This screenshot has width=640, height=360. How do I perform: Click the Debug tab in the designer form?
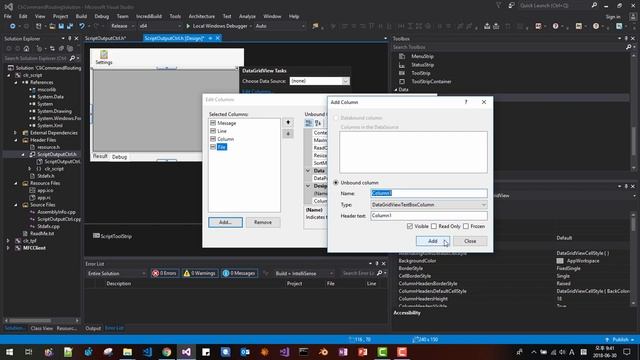119,157
